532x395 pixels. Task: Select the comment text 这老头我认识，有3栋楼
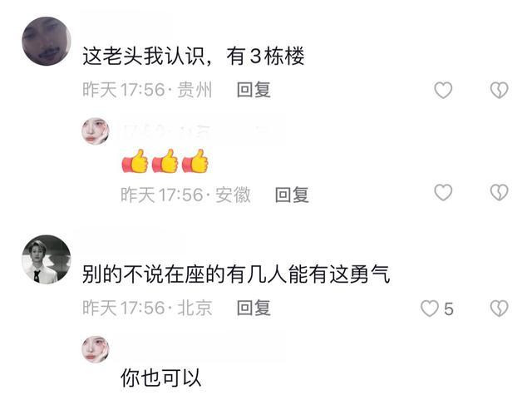pyautogui.click(x=194, y=56)
